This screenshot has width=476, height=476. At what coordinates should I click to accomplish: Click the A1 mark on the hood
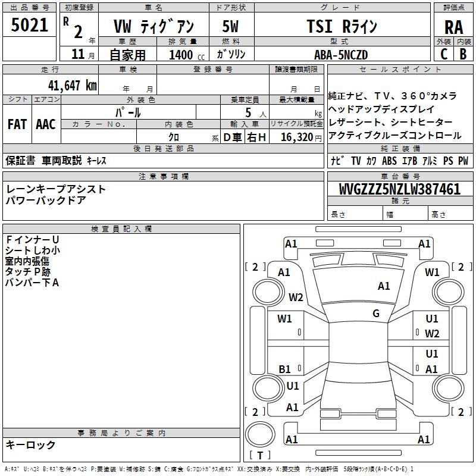click(384, 286)
